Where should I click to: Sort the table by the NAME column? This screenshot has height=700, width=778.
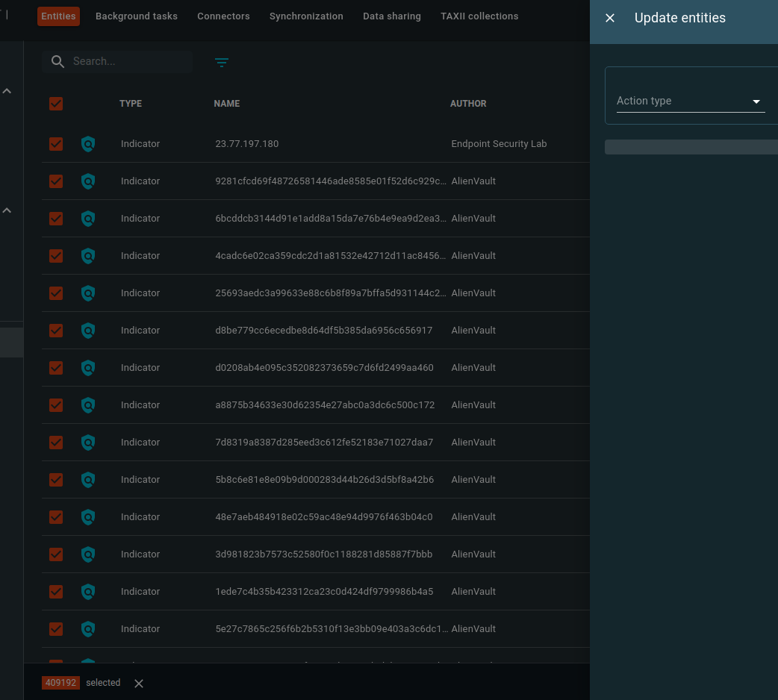pyautogui.click(x=227, y=104)
